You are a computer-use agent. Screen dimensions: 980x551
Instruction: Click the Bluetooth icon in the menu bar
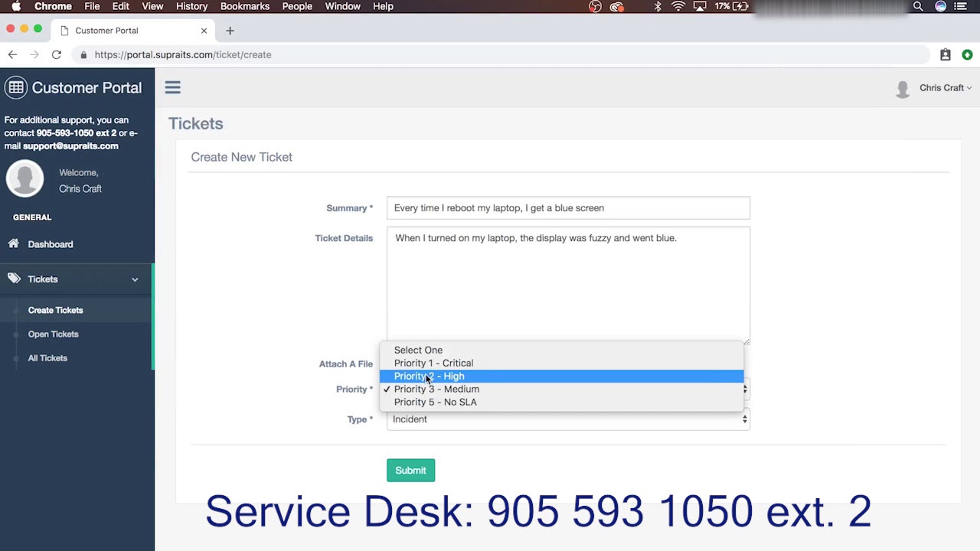[x=658, y=6]
